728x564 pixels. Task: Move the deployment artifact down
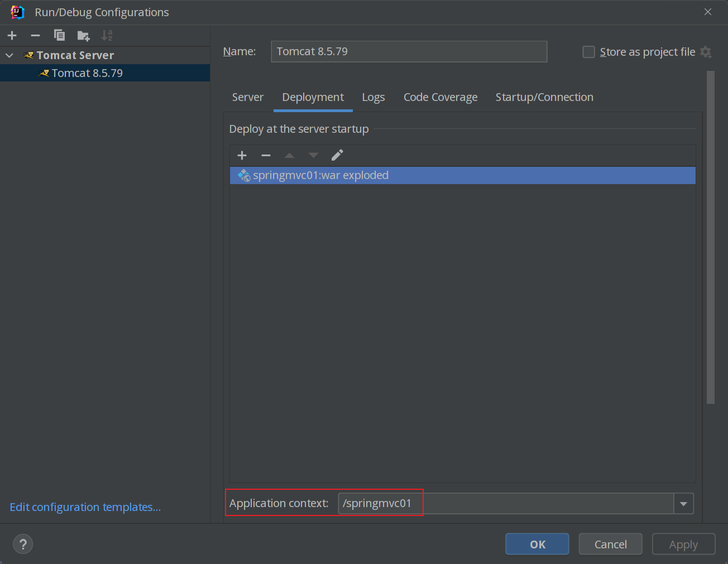(313, 155)
